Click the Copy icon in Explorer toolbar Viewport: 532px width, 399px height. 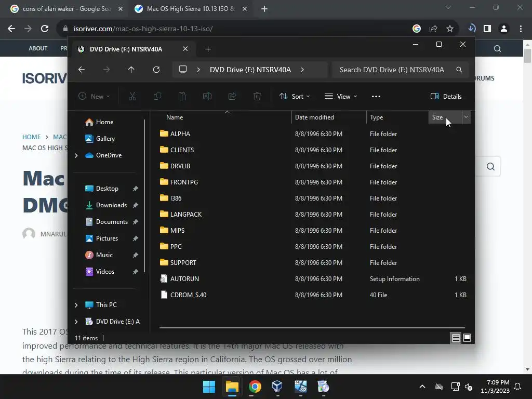[x=157, y=96]
